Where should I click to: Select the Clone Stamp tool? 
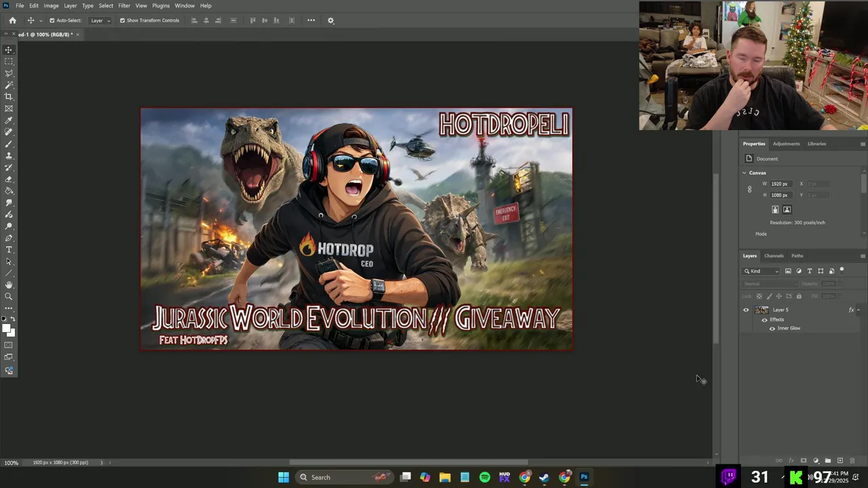tap(9, 156)
